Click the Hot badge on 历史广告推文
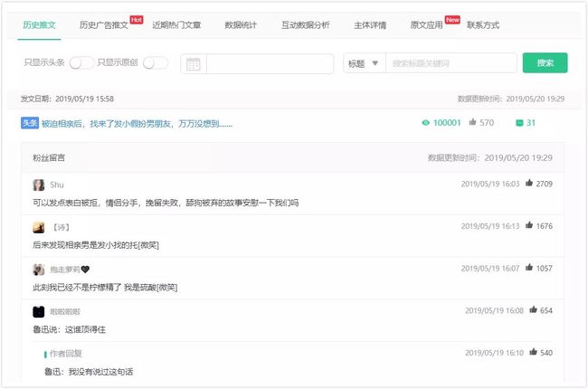Screen dimensions: 588x389 (137, 20)
